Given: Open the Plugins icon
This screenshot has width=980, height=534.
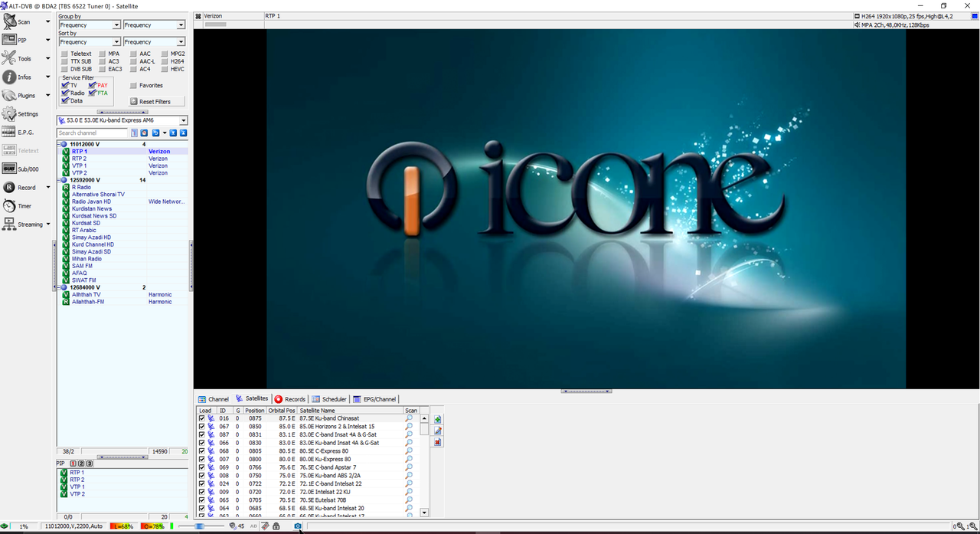Looking at the screenshot, I should click(x=9, y=95).
